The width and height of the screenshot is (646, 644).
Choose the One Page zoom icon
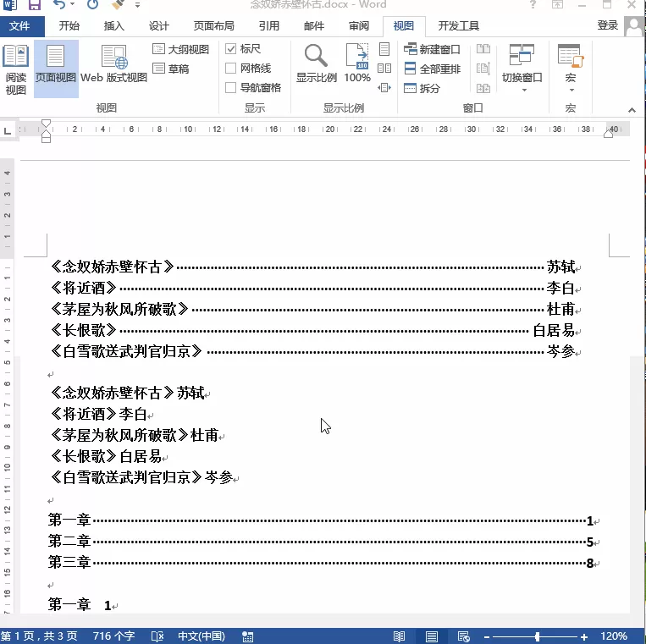coord(384,49)
